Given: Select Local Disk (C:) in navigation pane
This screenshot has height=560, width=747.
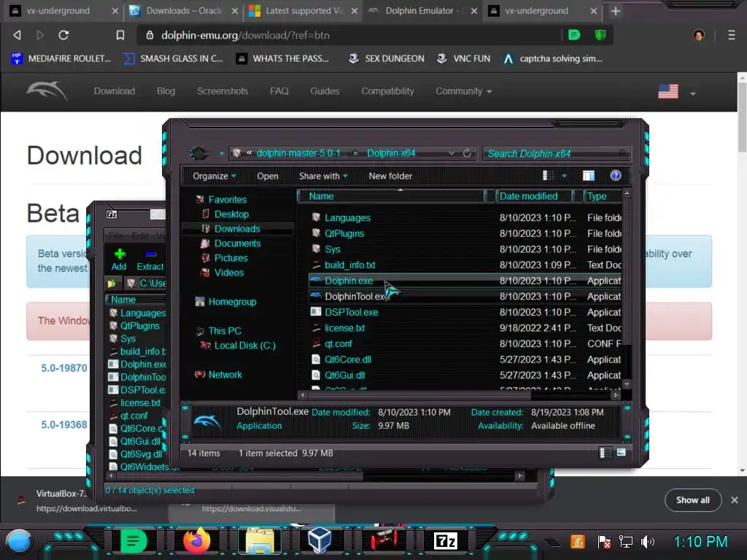Looking at the screenshot, I should [x=244, y=346].
